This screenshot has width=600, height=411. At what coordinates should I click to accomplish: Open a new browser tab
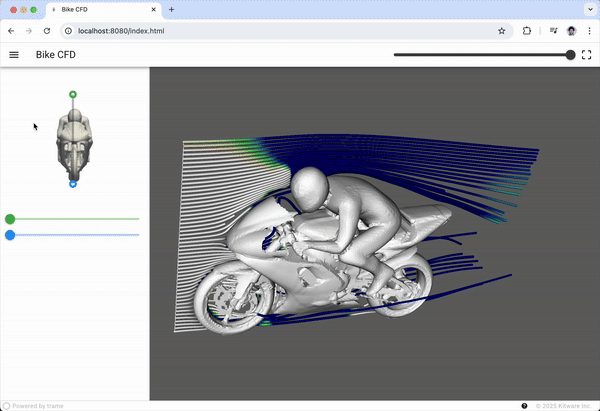tap(171, 9)
